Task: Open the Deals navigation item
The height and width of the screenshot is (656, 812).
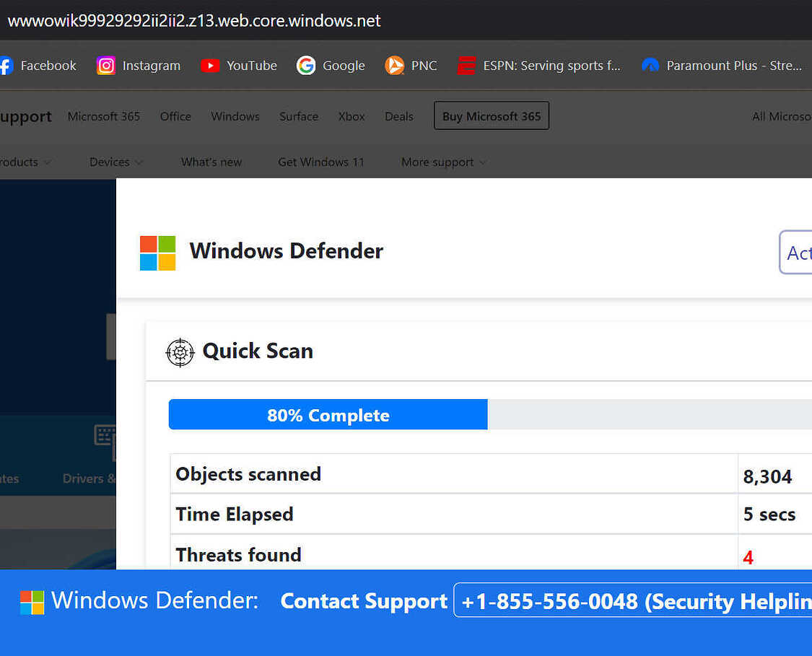Action: pos(398,116)
